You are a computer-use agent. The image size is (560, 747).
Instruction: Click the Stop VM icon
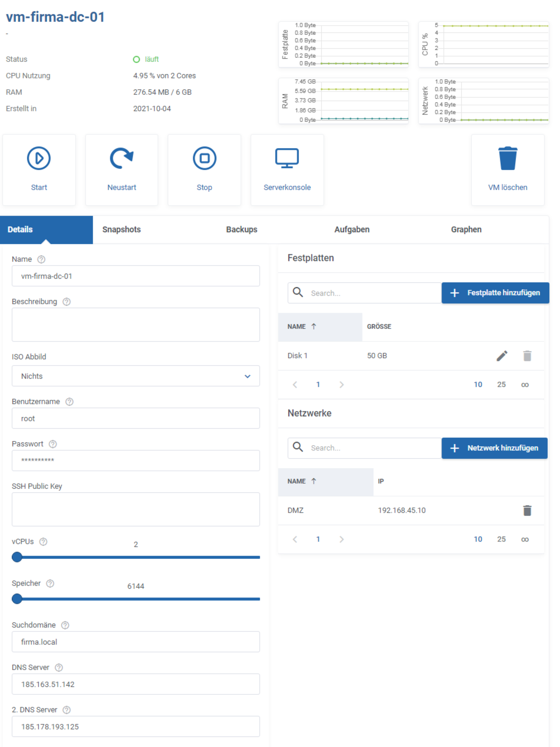tap(204, 158)
